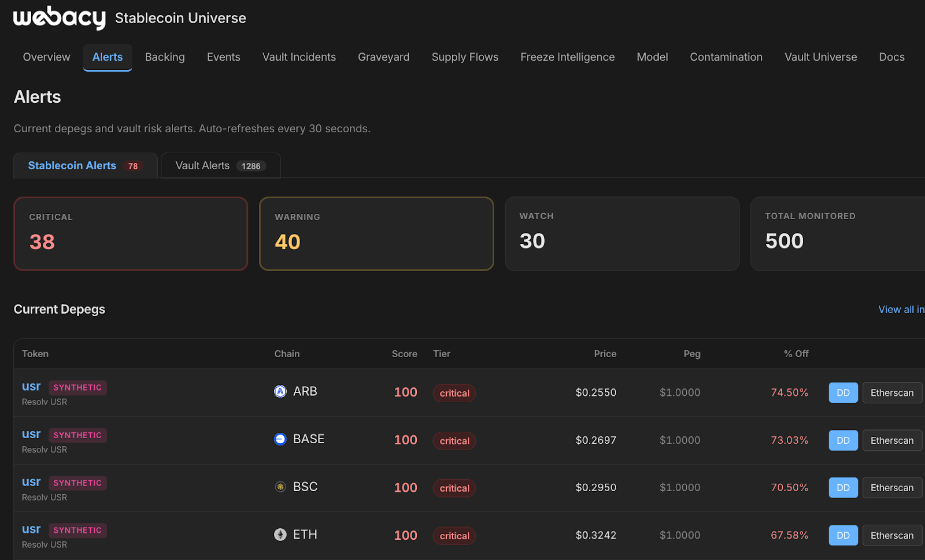Open Etherscan for the BASE row
Screen dimensions: 925x560
(892, 440)
